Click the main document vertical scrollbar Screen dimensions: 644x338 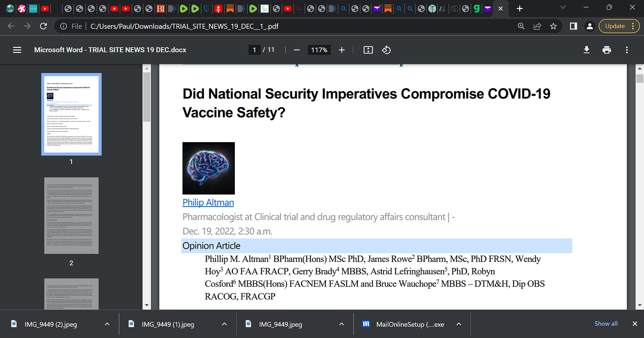pyautogui.click(x=640, y=79)
